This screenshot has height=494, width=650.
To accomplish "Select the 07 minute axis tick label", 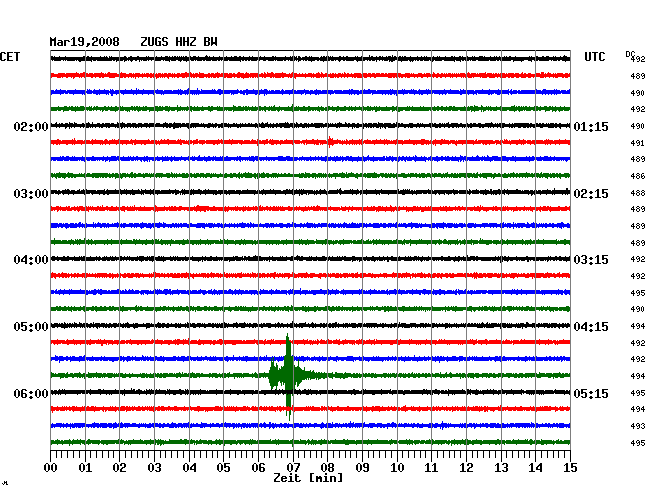I will 293,468.
